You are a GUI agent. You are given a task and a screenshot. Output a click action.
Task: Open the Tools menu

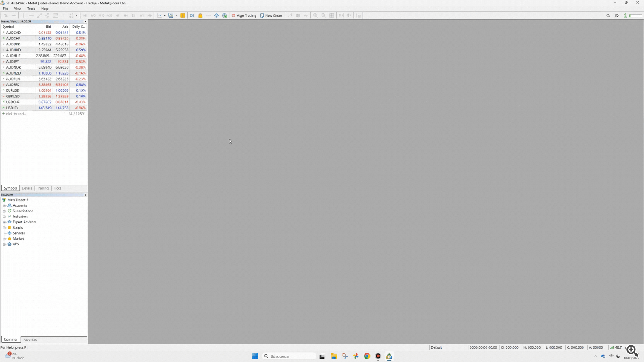[31, 9]
